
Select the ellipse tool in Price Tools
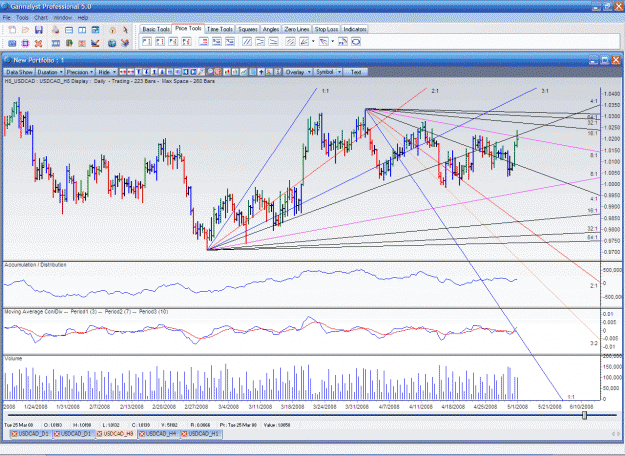point(356,41)
